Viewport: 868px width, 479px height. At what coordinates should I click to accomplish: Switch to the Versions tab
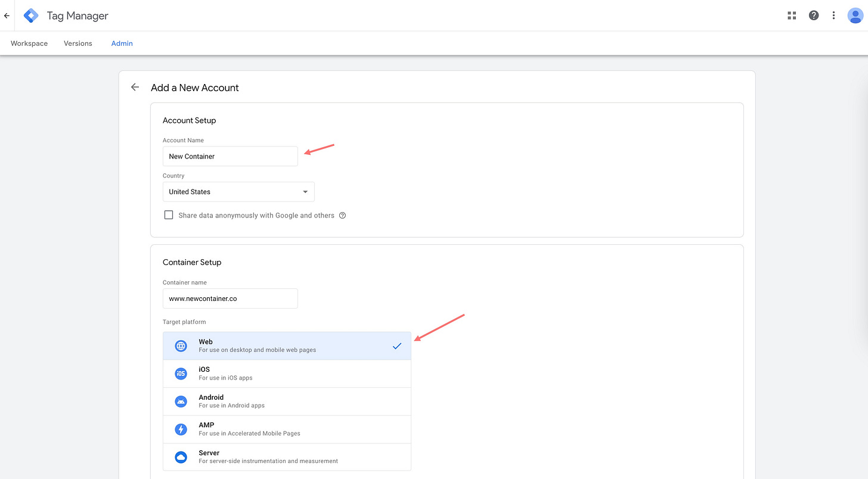pos(78,43)
